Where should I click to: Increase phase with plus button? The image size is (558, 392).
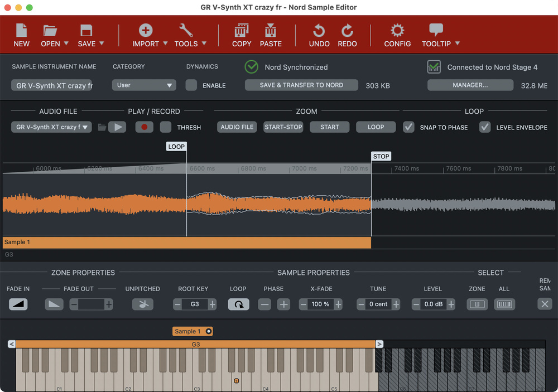(283, 304)
